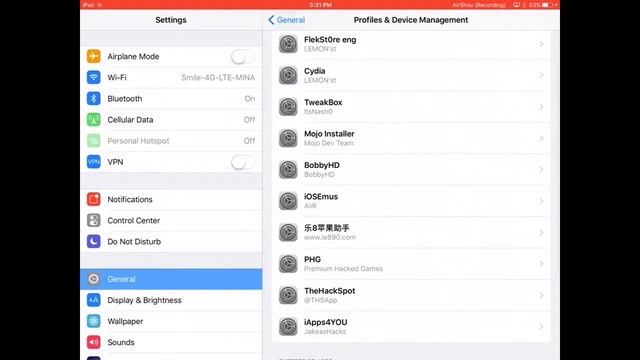Image resolution: width=640 pixels, height=360 pixels.
Task: Tap the Notifications icon
Action: 93,199
